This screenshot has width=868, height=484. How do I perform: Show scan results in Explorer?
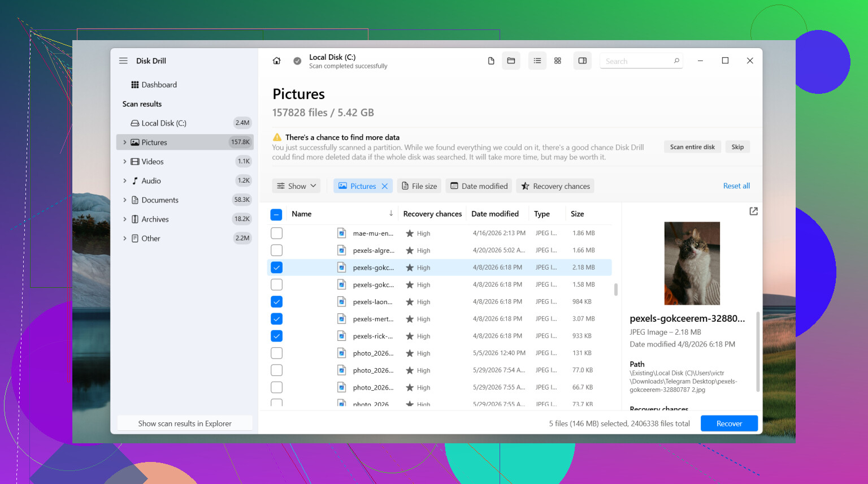click(x=185, y=423)
